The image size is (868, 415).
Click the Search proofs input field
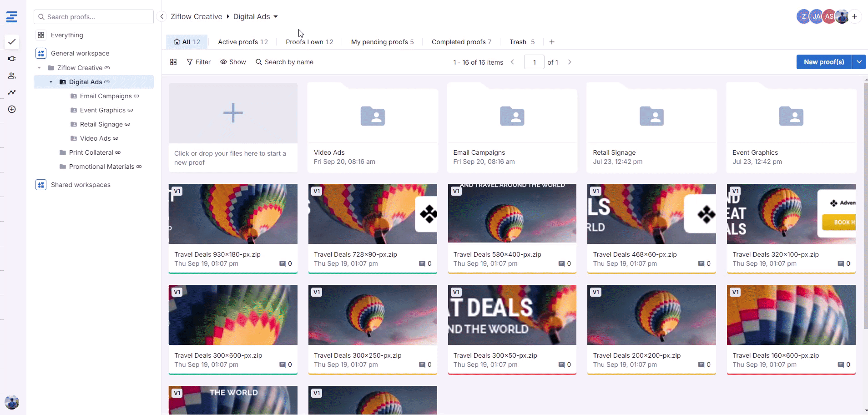[x=94, y=17]
